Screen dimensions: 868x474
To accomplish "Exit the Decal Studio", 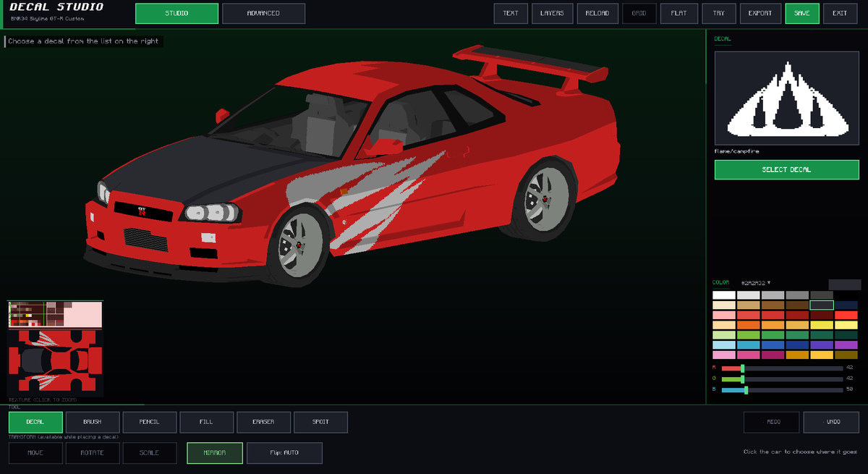I will click(x=840, y=13).
